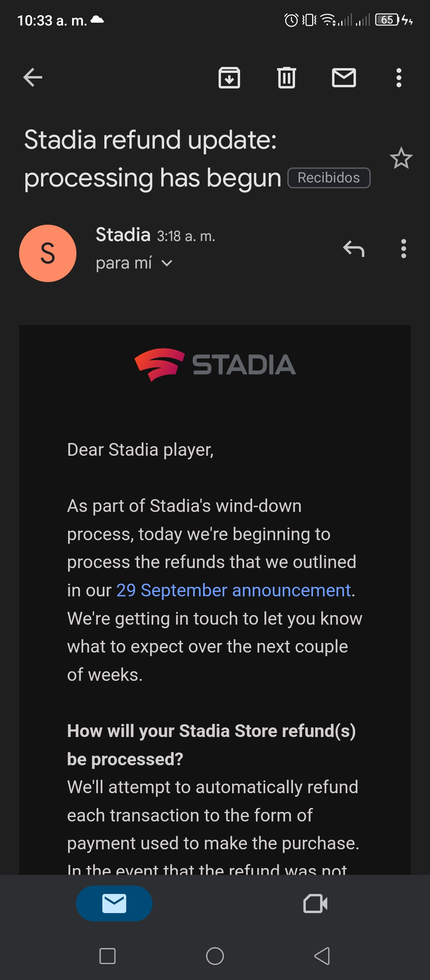This screenshot has width=430, height=980.
Task: Expand recipient details next to para mí
Action: [167, 263]
